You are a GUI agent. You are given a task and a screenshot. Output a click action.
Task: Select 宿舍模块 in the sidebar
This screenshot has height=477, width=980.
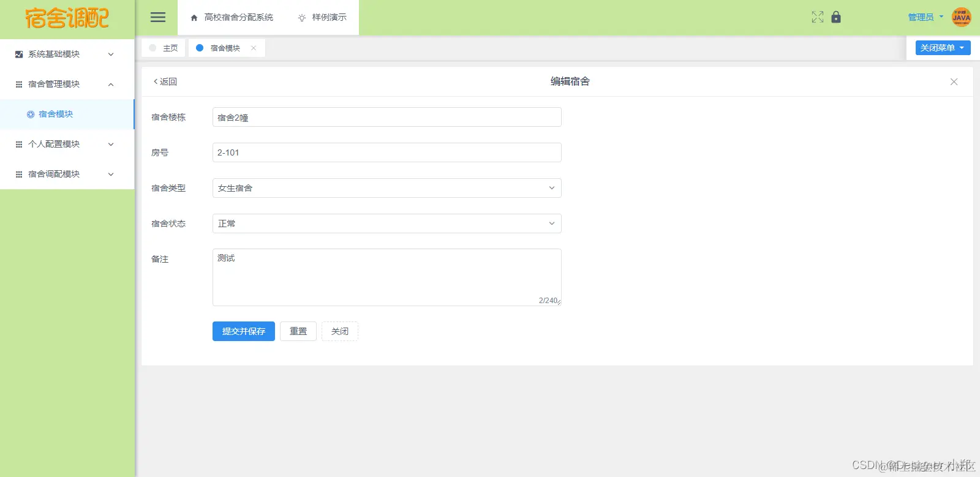67,115
